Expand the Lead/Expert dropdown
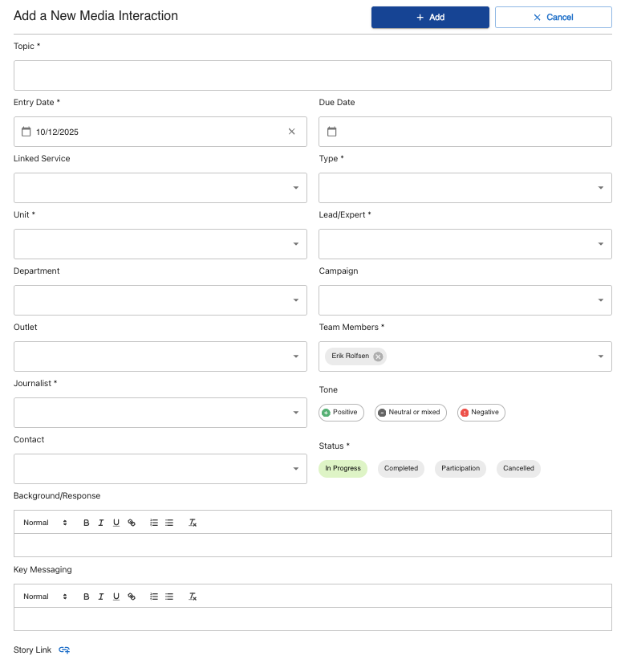625x672 pixels. 601,243
